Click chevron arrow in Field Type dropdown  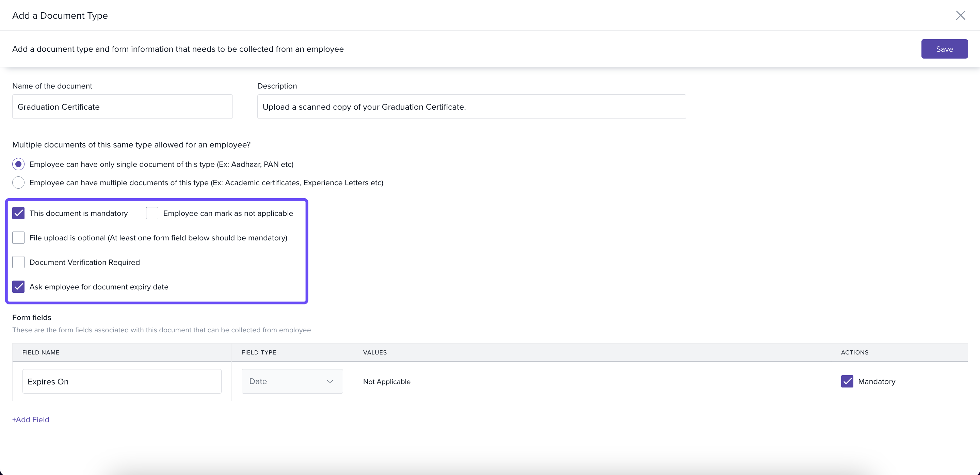330,381
